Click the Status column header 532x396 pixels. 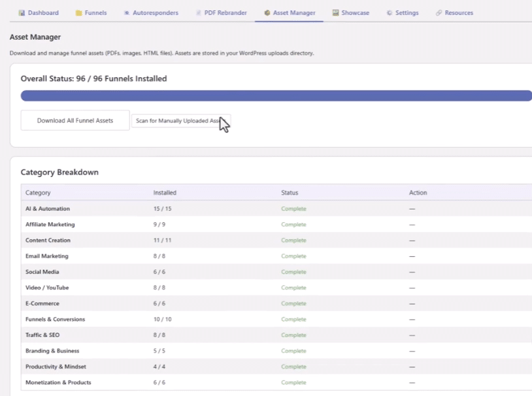point(290,193)
